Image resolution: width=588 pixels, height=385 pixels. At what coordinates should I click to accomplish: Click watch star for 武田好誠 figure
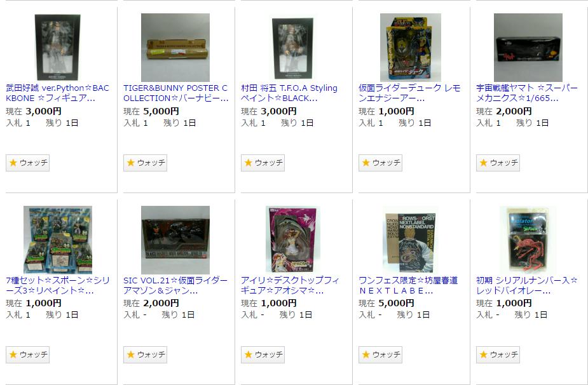[x=27, y=163]
